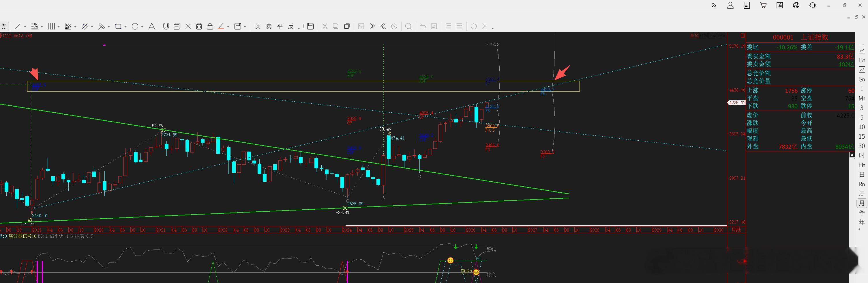Click the 4225.02 current price axis label
Screen dimensions: 868x283
[x=737, y=103]
